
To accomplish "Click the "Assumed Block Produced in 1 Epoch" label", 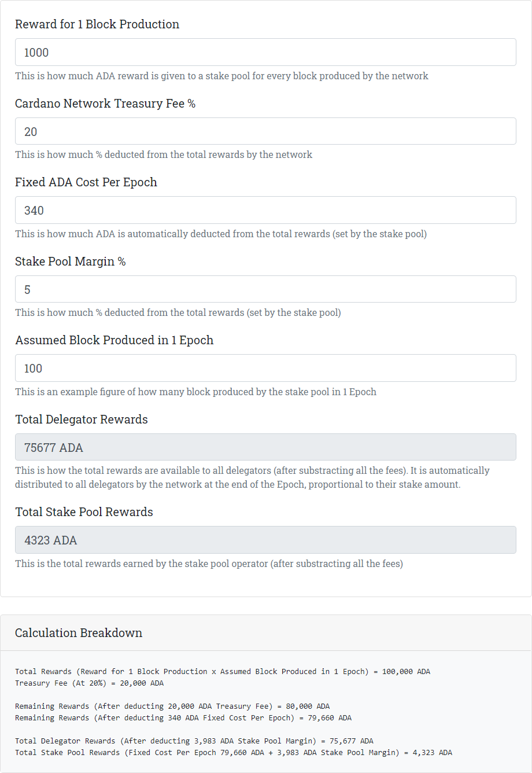I will (x=114, y=340).
